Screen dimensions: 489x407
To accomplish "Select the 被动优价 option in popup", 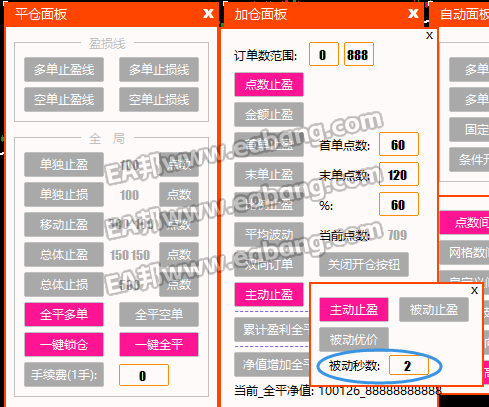I will [x=354, y=339].
